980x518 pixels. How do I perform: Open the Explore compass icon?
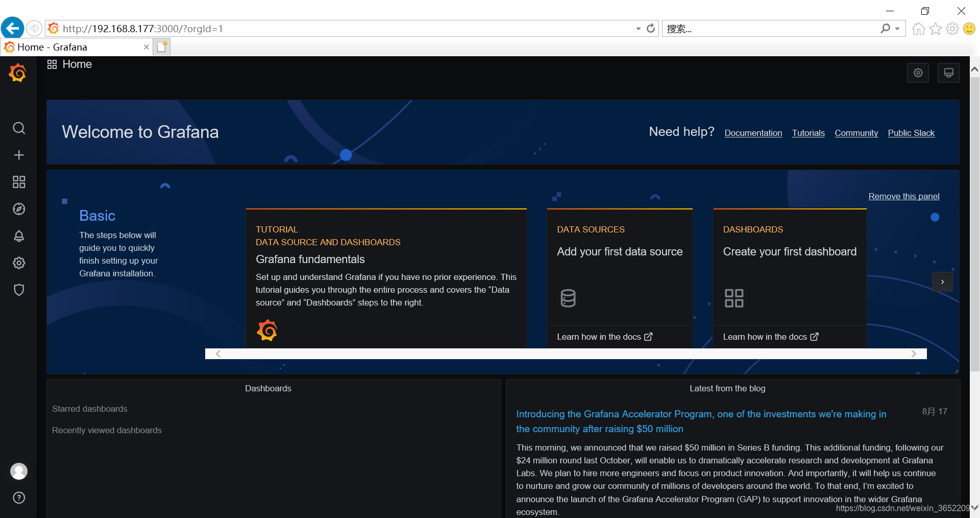19,209
